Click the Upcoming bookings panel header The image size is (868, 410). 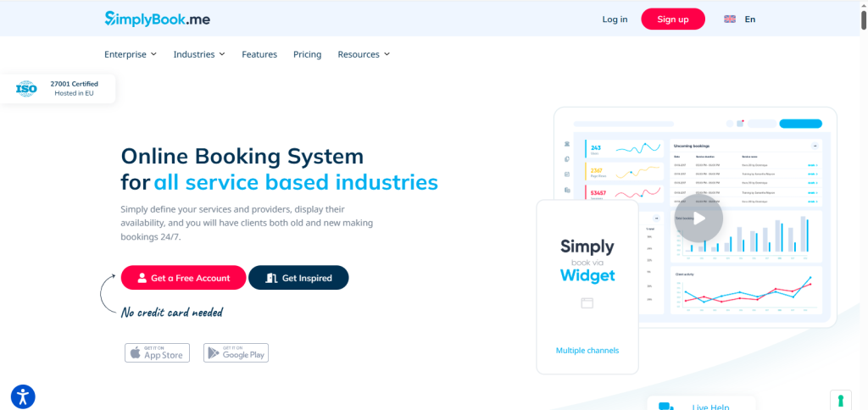pyautogui.click(x=746, y=146)
